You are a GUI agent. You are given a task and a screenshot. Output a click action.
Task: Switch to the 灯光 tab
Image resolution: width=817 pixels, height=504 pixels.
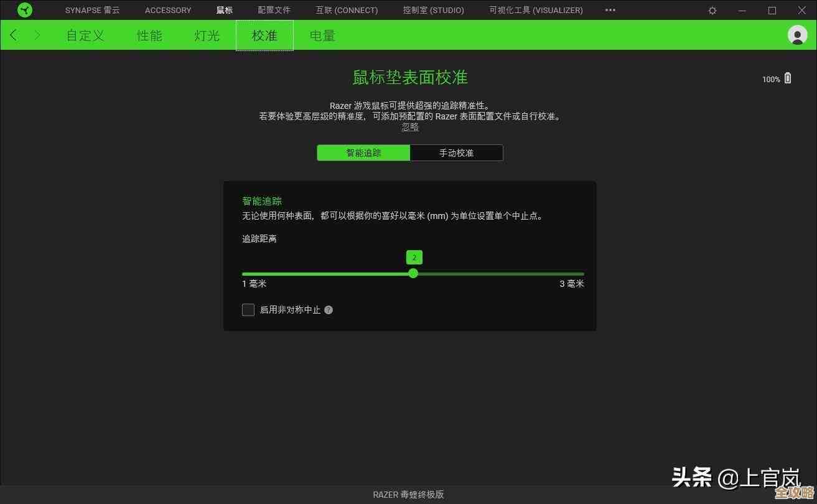206,35
